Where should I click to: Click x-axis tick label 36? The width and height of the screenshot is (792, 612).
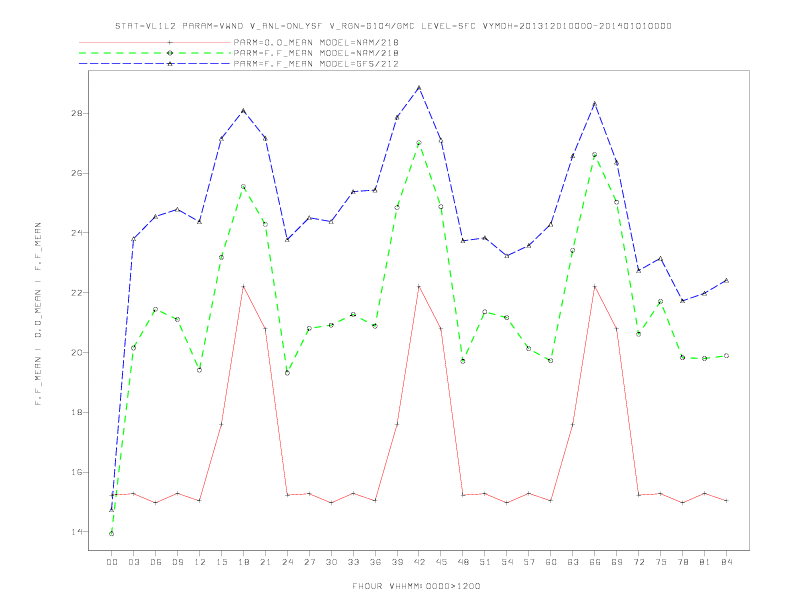[x=375, y=562]
